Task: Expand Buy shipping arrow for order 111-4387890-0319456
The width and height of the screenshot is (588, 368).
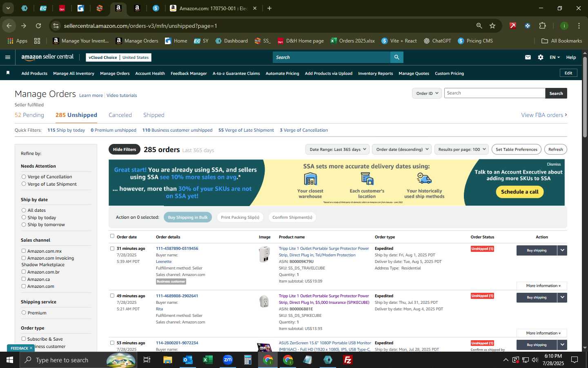Action: [x=562, y=250]
